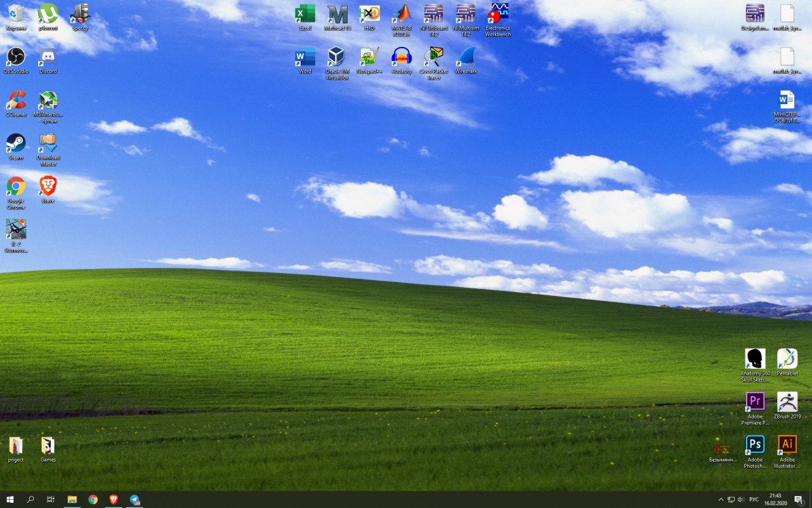Open taskbar Search magnifier
This screenshot has width=812, height=508.
[30, 500]
